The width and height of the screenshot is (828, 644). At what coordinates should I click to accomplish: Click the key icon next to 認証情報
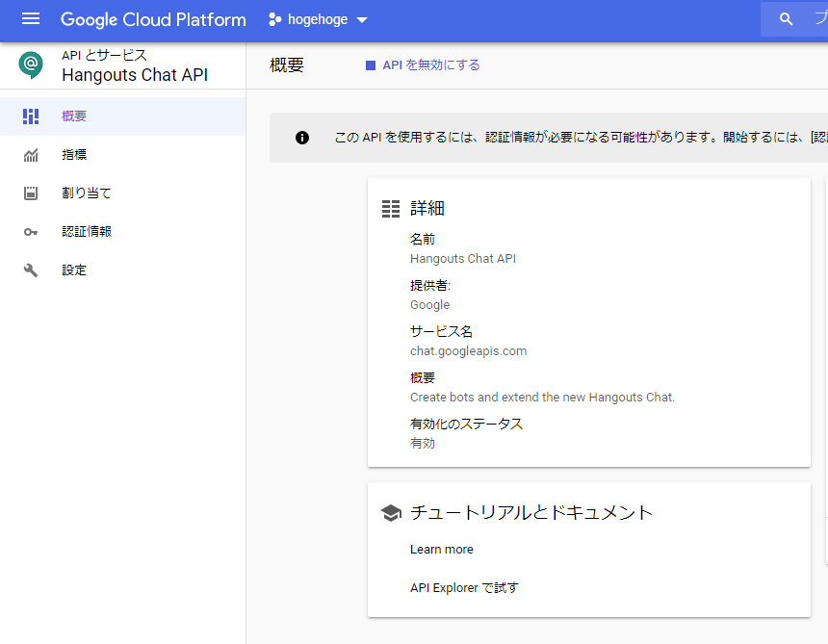[x=31, y=232]
